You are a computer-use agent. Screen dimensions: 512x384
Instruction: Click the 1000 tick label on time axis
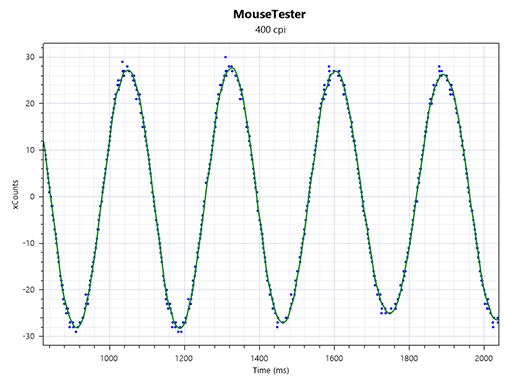coord(109,358)
